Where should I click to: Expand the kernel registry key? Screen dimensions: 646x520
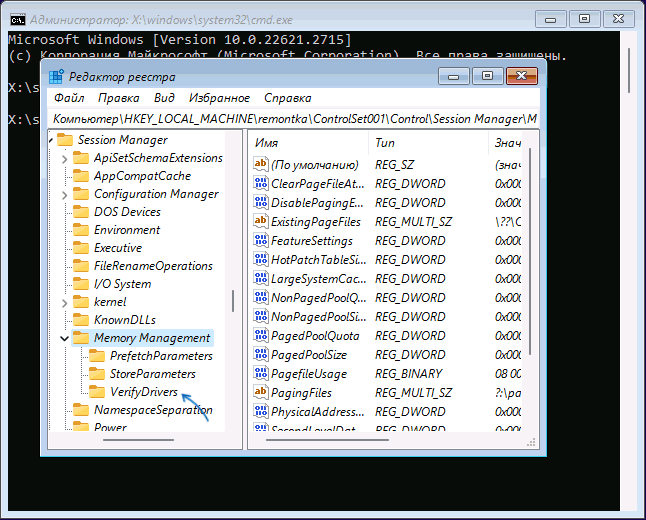[x=65, y=302]
